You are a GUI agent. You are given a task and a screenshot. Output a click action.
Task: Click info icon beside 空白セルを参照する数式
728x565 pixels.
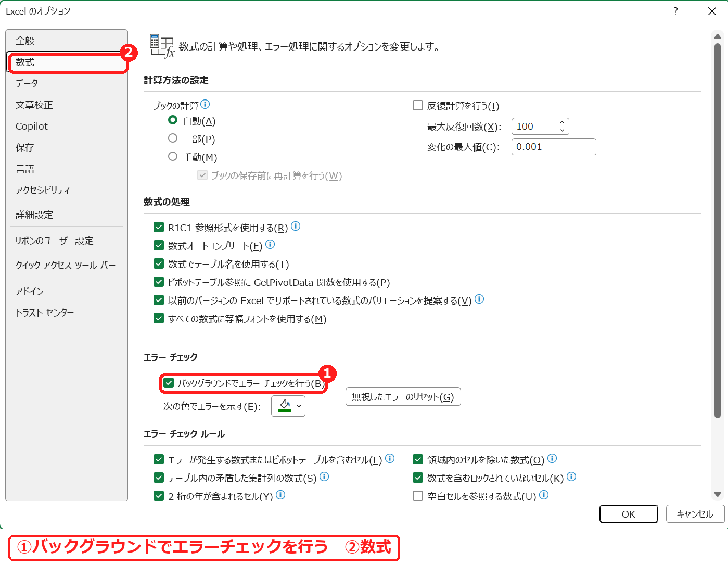(x=544, y=495)
